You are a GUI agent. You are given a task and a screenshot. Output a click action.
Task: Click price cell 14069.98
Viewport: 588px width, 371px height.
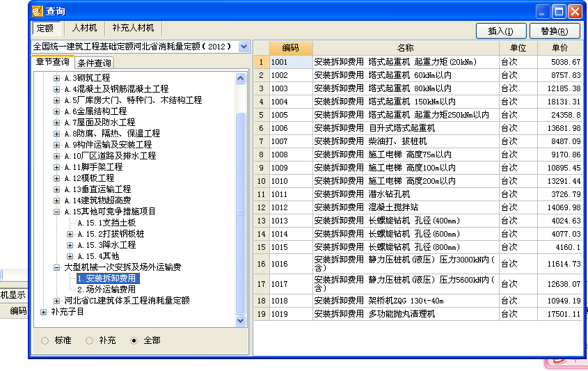pyautogui.click(x=560, y=207)
